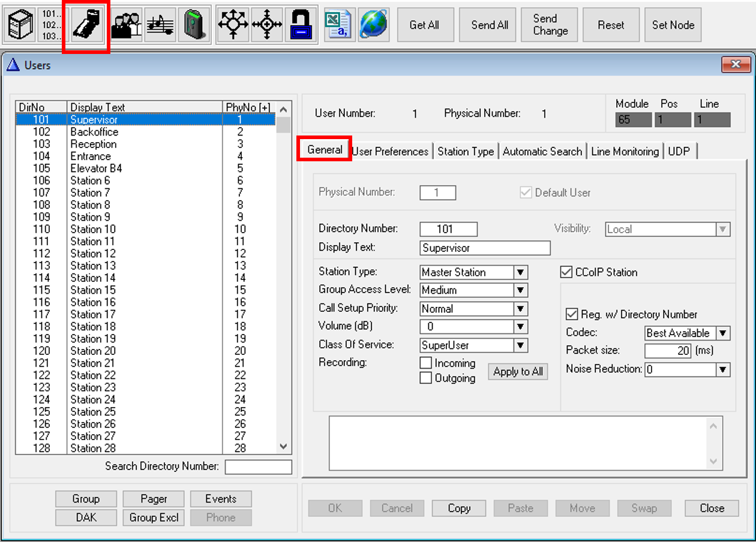756x542 pixels.
Task: Select the Station 20 row
Action: point(146,351)
